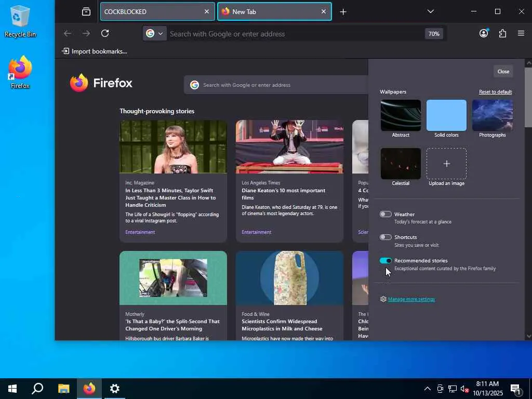Open the Firefox account icon
The image size is (532, 399).
[484, 33]
